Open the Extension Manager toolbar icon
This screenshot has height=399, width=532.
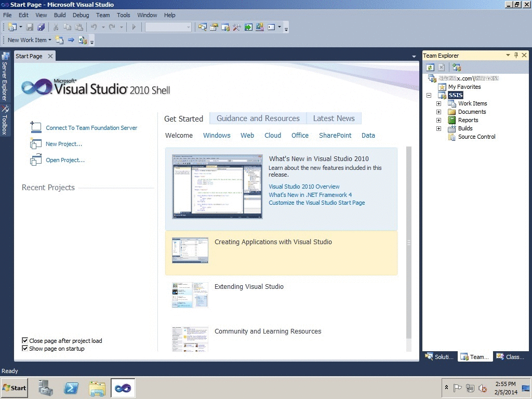pyautogui.click(x=260, y=27)
